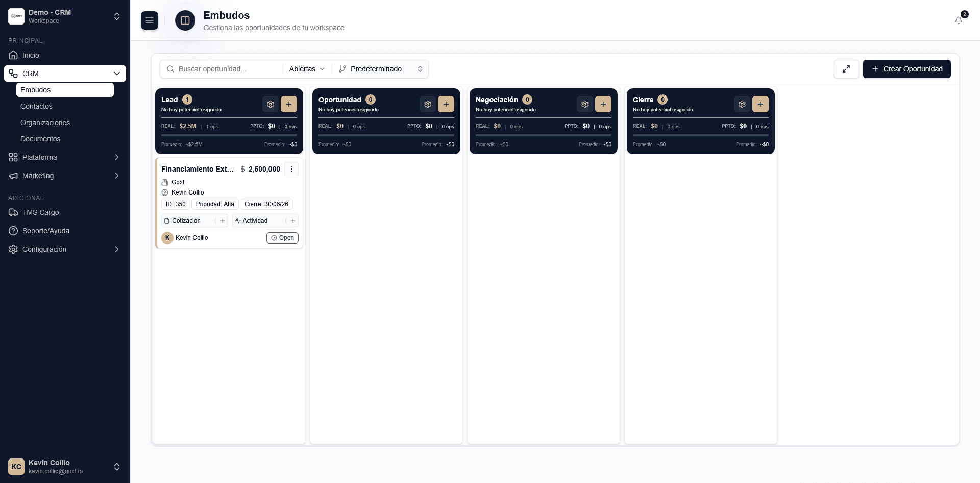Image resolution: width=980 pixels, height=483 pixels.
Task: Click the KC user avatar
Action: click(x=16, y=467)
